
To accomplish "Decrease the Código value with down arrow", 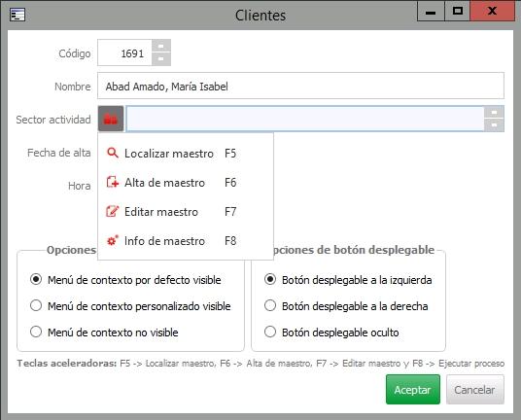I will (x=161, y=59).
